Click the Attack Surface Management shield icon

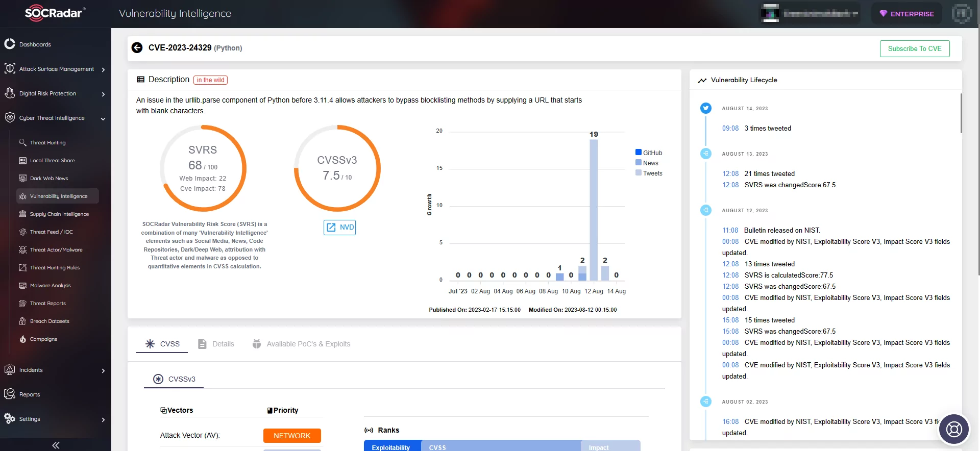[10, 68]
